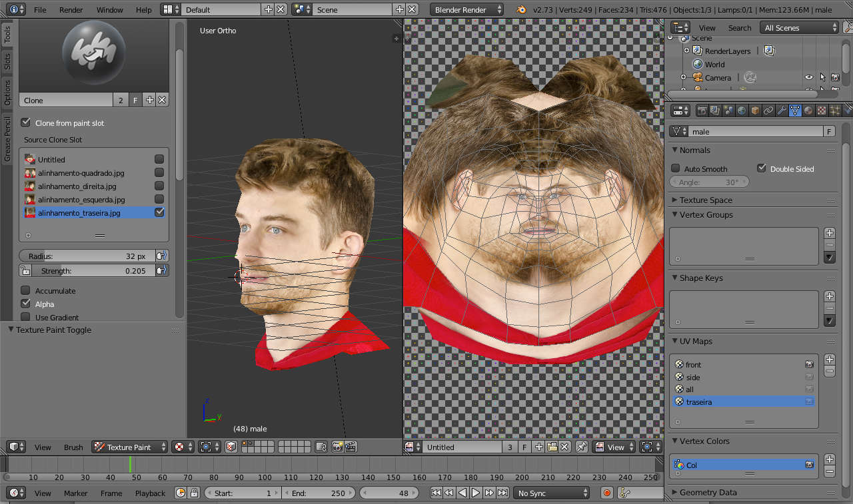
Task: Toggle face selection masking cube icon
Action: point(231,447)
